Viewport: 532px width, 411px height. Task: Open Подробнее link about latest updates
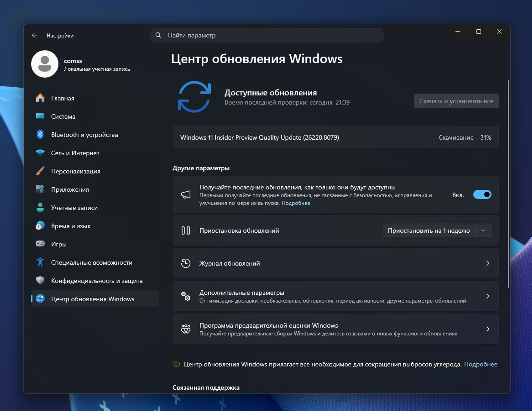coord(296,203)
